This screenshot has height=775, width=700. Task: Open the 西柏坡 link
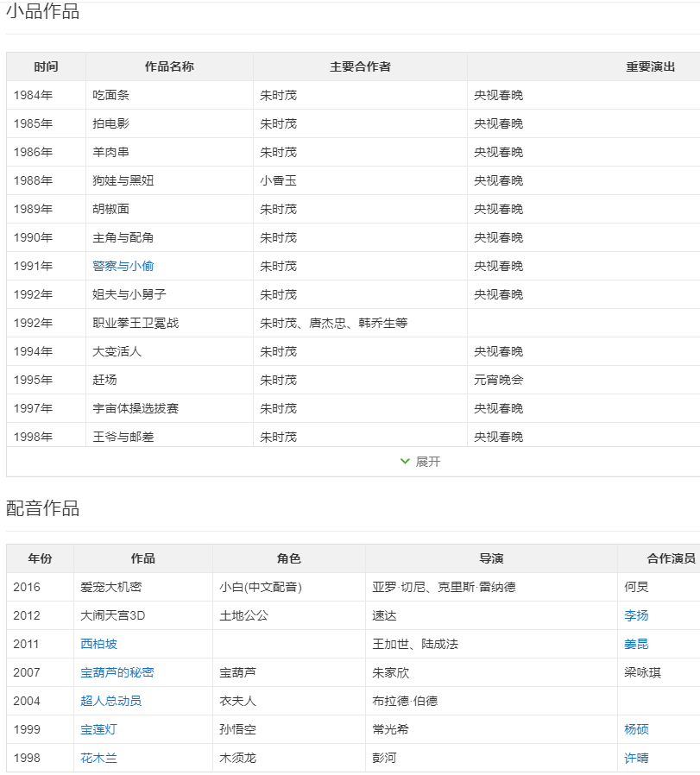[99, 644]
